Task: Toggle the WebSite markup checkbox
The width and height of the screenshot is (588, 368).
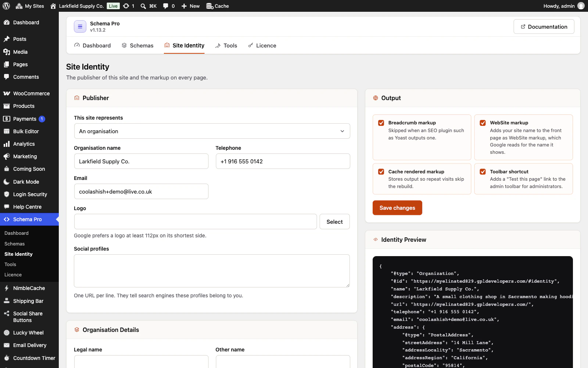Action: click(483, 123)
